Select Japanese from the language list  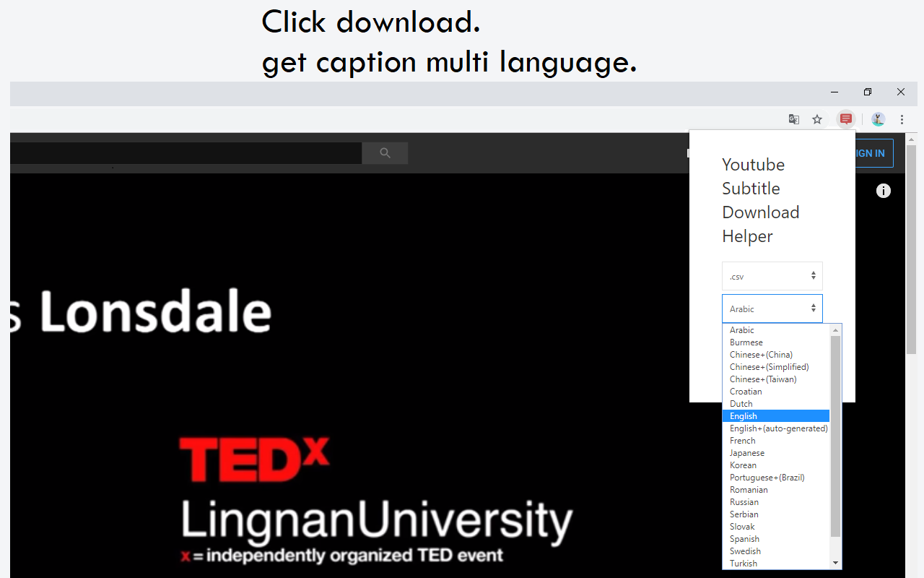[x=747, y=452]
